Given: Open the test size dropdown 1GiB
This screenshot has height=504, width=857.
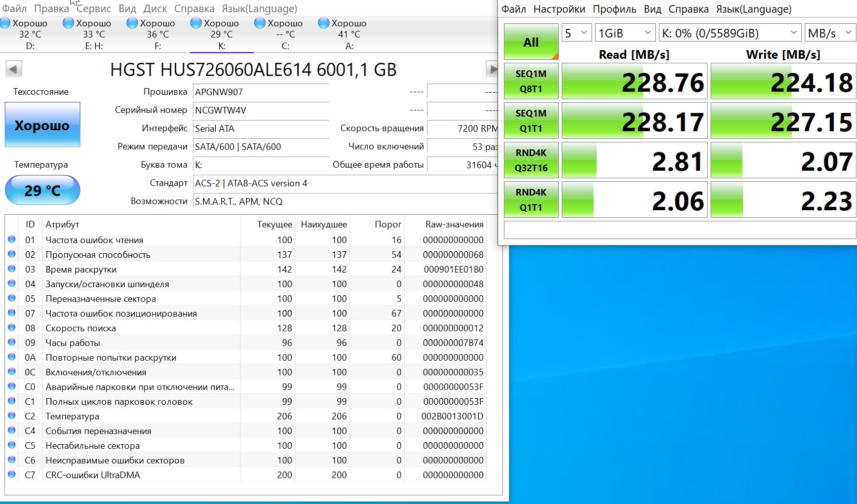Looking at the screenshot, I should click(625, 33).
